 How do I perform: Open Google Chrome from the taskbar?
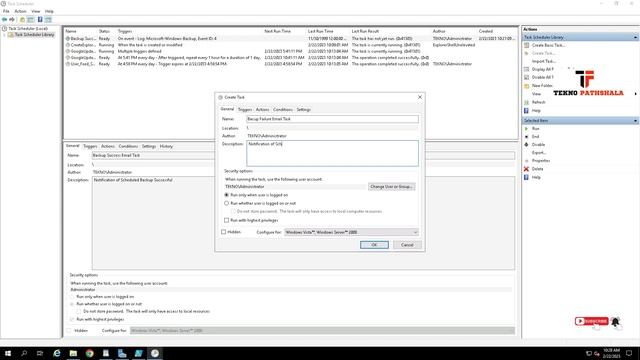pos(89,353)
